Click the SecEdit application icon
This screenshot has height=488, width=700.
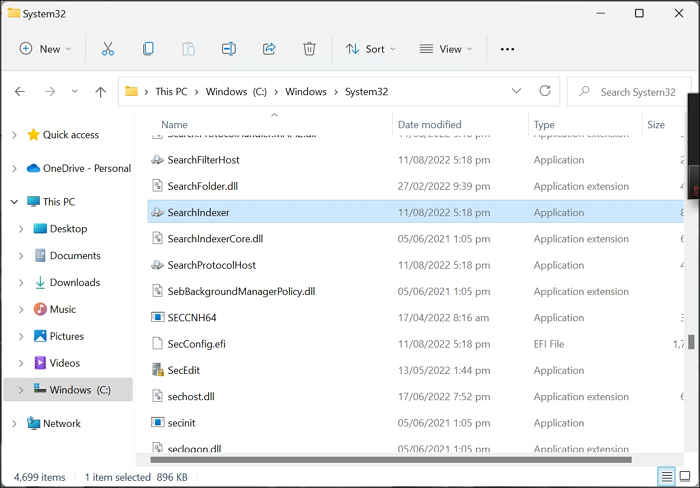[x=158, y=370]
